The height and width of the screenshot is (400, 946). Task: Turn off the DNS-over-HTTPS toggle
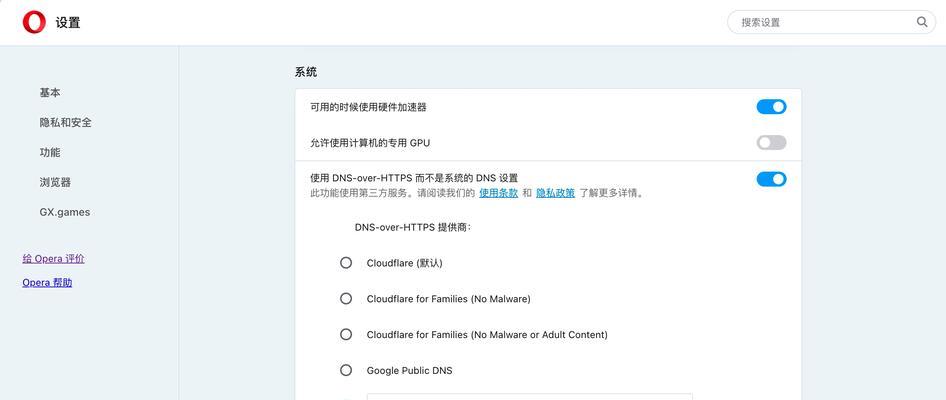pos(771,179)
